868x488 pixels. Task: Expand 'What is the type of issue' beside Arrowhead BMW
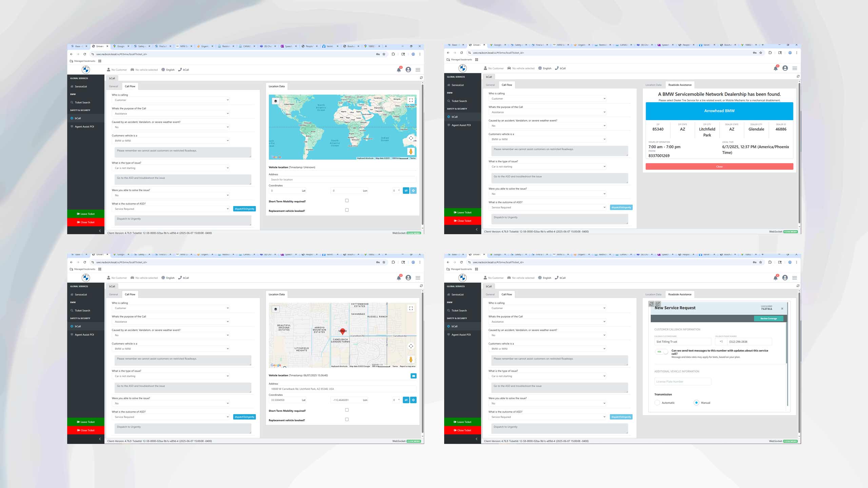547,167
